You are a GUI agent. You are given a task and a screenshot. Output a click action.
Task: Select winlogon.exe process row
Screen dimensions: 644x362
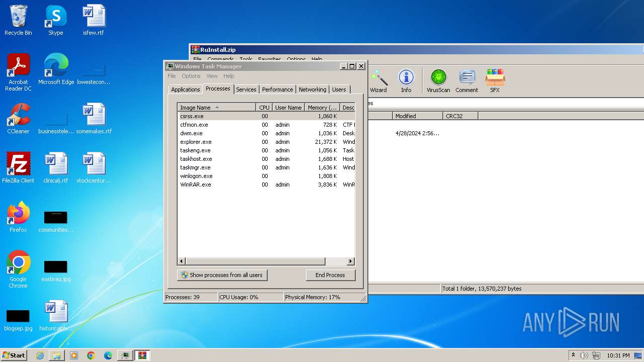(x=266, y=176)
